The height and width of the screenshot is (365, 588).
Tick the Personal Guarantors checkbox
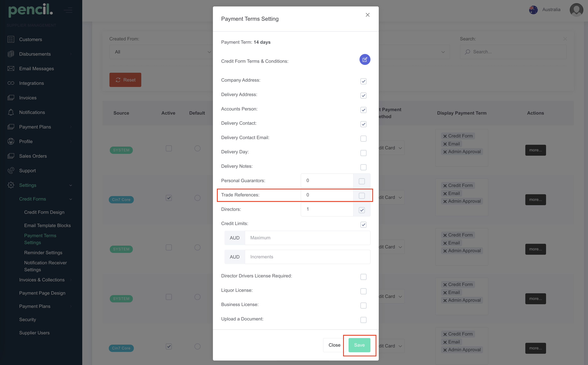point(361,181)
